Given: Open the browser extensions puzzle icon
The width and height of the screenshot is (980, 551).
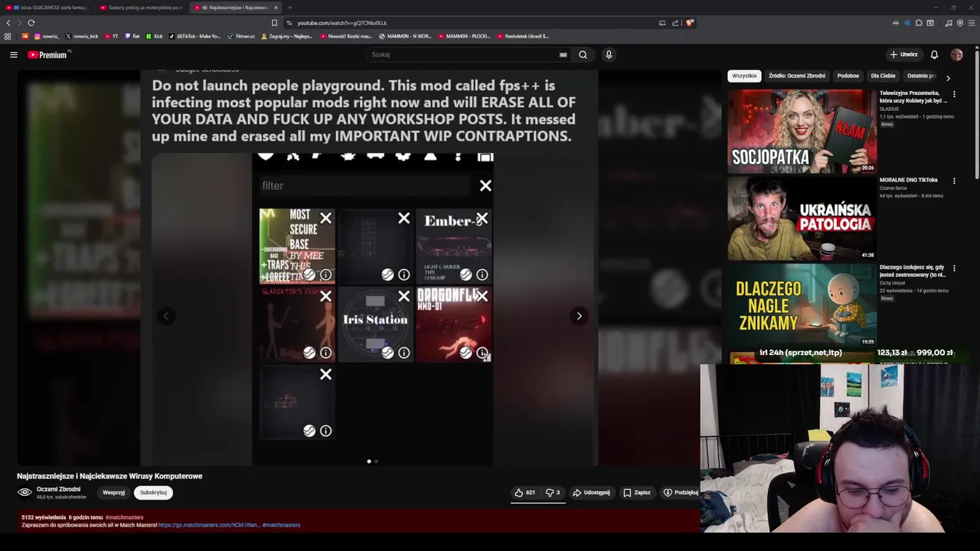Looking at the screenshot, I should point(919,23).
